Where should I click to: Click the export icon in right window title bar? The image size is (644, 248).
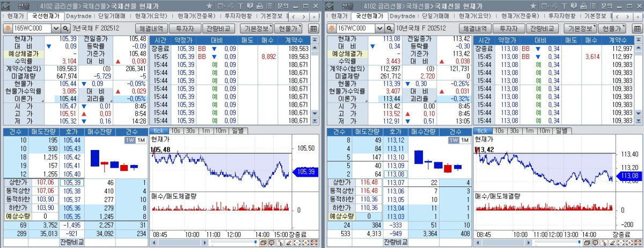pos(545,6)
